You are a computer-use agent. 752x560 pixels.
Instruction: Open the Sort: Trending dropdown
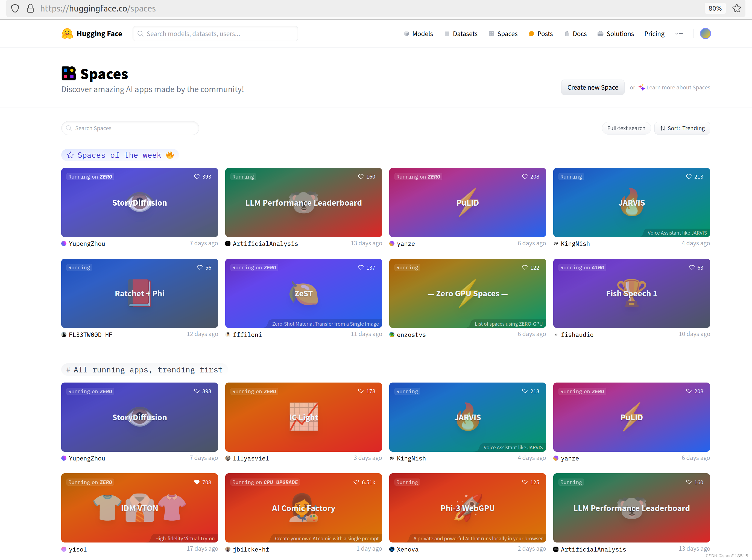tap(682, 128)
